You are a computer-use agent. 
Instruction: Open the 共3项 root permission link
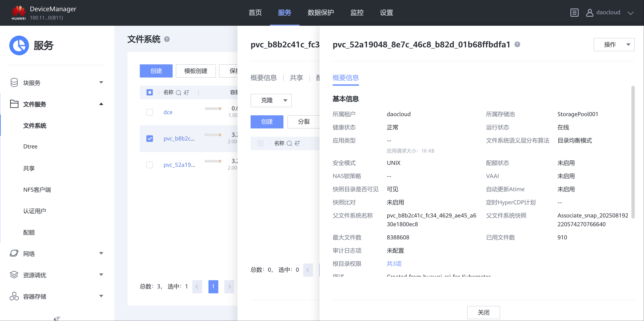pos(394,263)
